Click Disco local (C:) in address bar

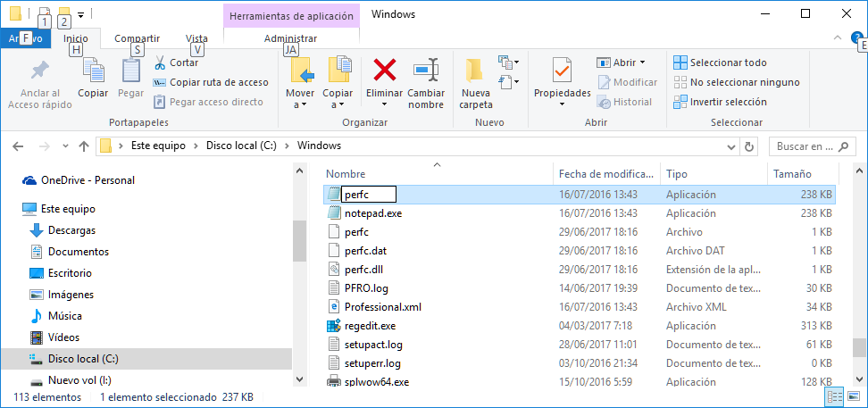[241, 146]
